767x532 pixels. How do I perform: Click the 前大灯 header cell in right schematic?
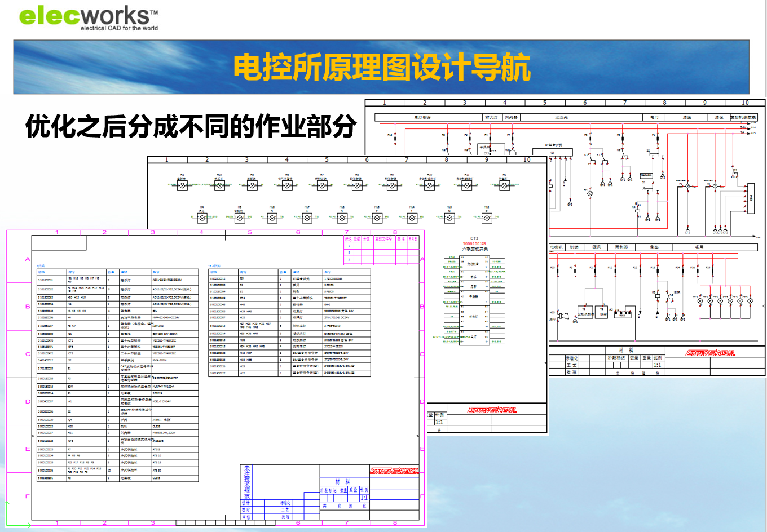pos(491,117)
